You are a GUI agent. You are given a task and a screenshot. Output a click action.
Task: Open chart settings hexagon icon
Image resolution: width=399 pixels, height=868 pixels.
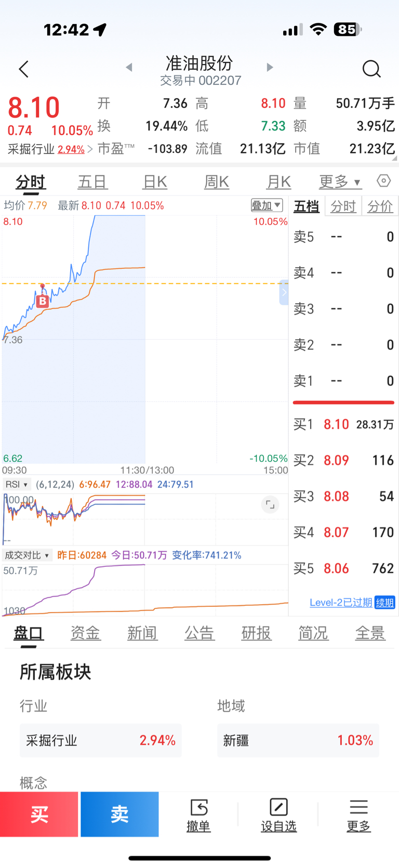pos(383,180)
